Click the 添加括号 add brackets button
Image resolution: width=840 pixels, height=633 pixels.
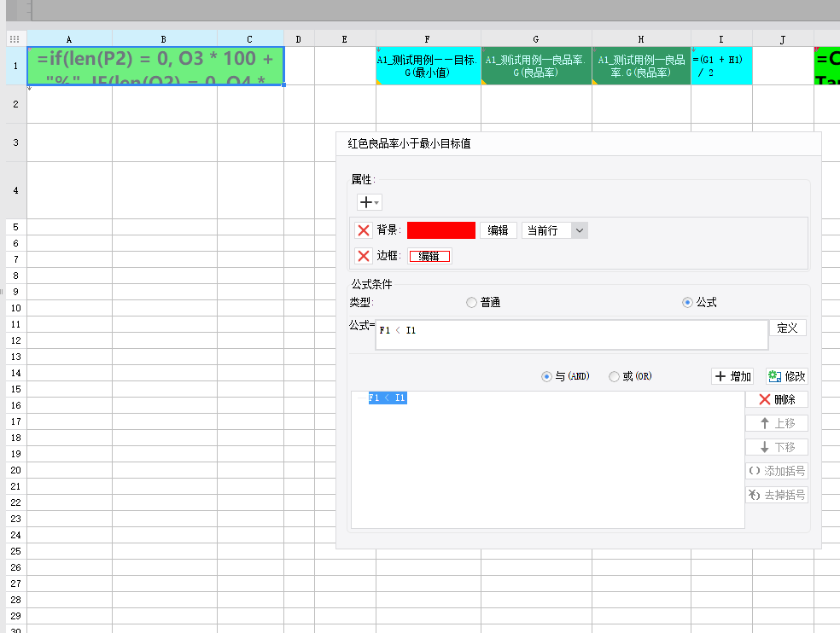777,471
